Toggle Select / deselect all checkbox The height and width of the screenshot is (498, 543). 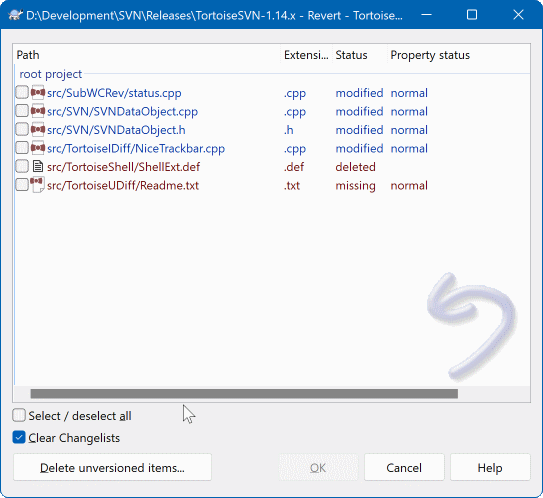[x=19, y=415]
